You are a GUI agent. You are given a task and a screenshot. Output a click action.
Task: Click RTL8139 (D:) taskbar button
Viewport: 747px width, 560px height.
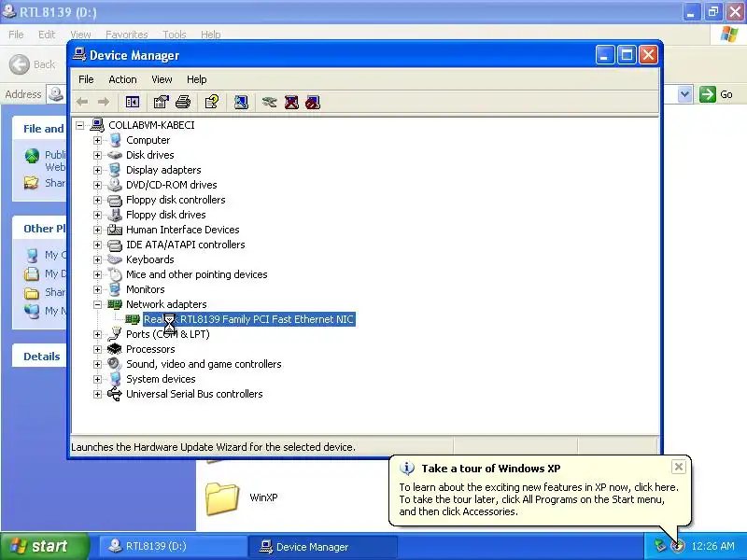coord(173,546)
